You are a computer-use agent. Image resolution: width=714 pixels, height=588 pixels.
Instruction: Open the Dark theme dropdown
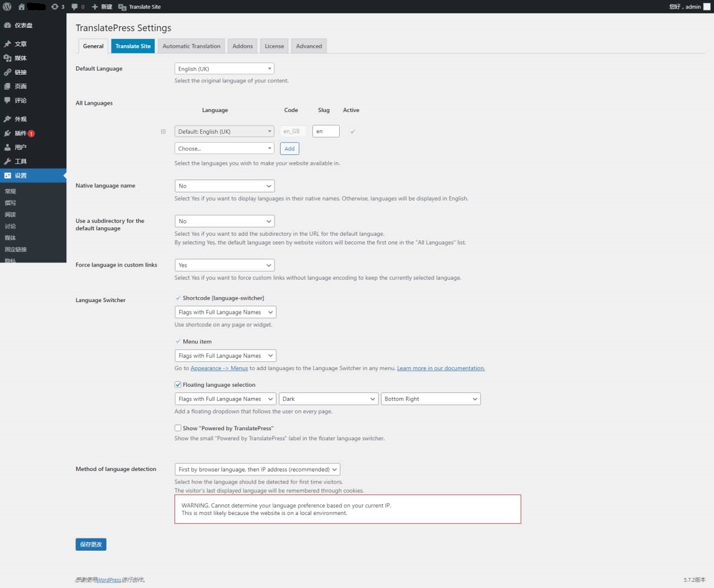[x=329, y=399]
